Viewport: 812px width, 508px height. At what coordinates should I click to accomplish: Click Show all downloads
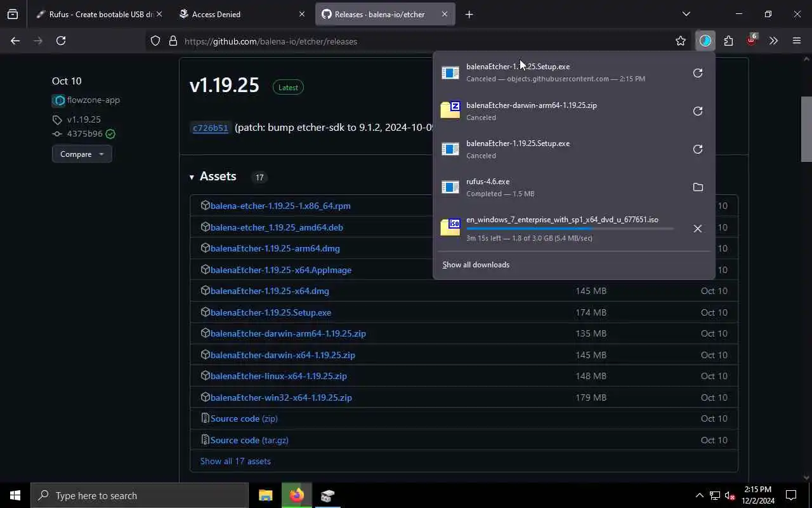[x=476, y=265]
